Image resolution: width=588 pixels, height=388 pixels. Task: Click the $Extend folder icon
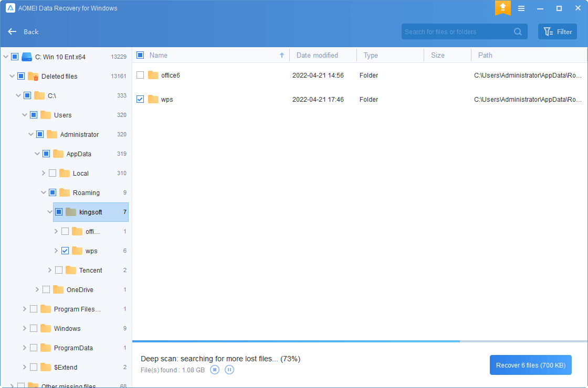tap(46, 368)
